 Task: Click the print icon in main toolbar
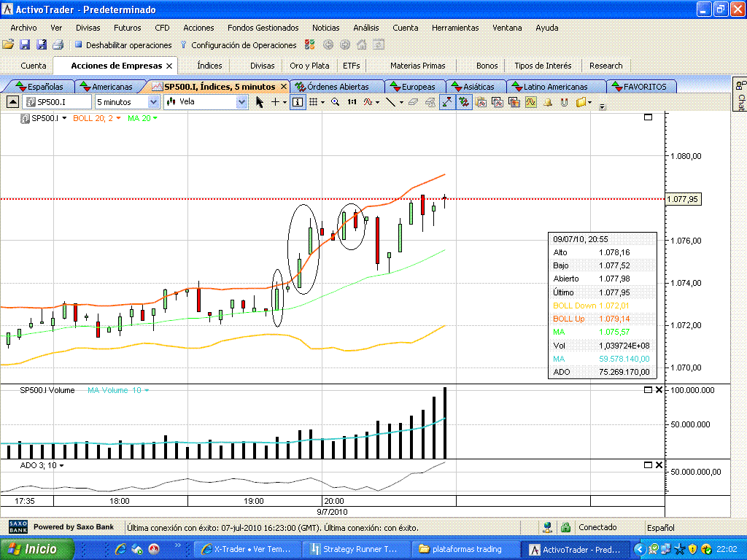coord(58,45)
